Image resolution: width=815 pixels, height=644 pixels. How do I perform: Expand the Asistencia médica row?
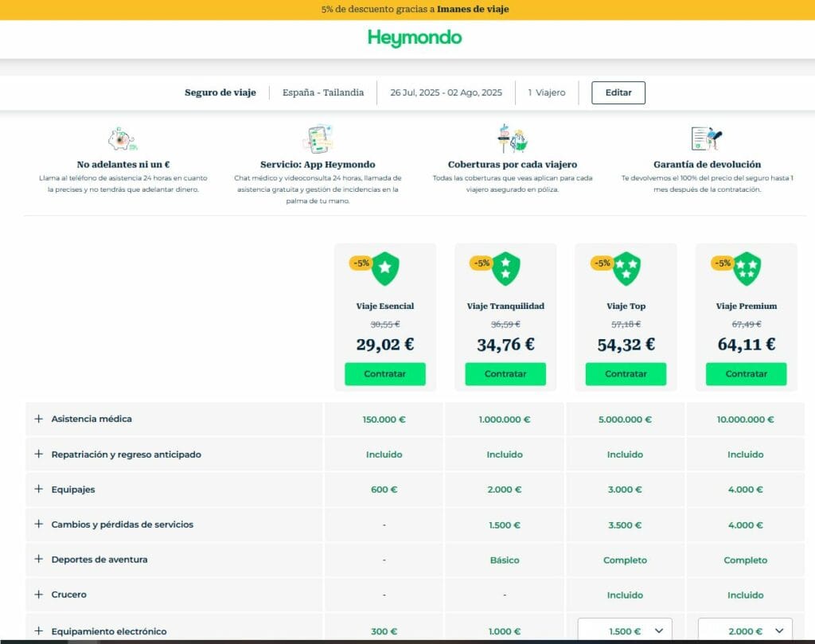click(38, 419)
